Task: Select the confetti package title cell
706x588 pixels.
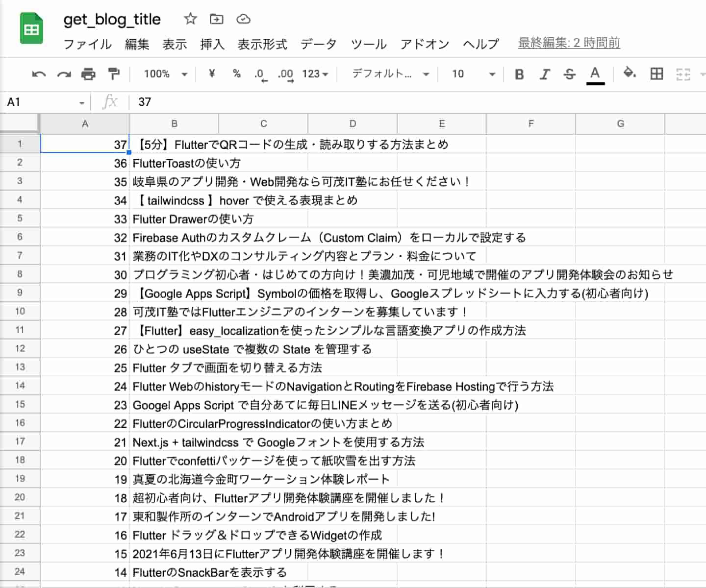Action: coord(174,461)
